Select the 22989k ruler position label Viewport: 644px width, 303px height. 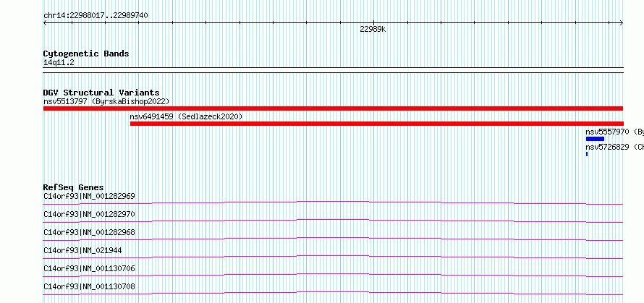point(373,30)
